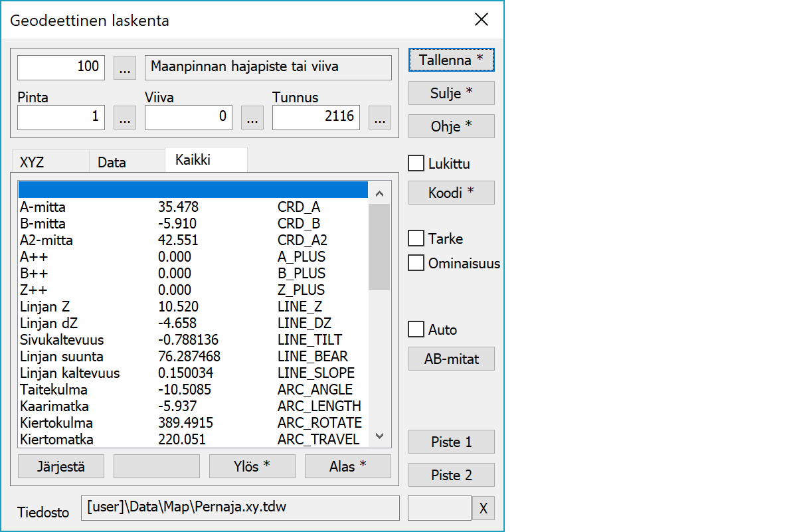Open the Tunnus browse ellipsis button
The height and width of the screenshot is (532, 797).
(x=379, y=118)
